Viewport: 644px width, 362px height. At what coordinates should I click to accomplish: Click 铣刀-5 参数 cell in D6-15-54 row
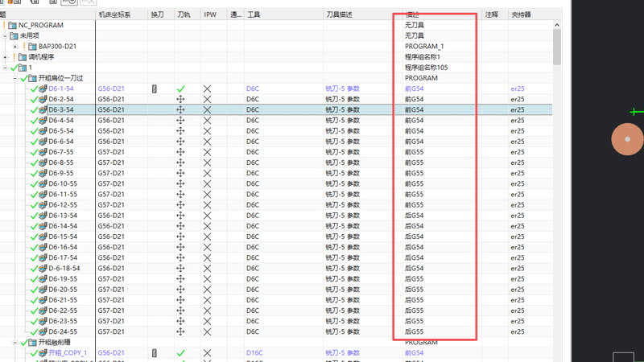343,237
